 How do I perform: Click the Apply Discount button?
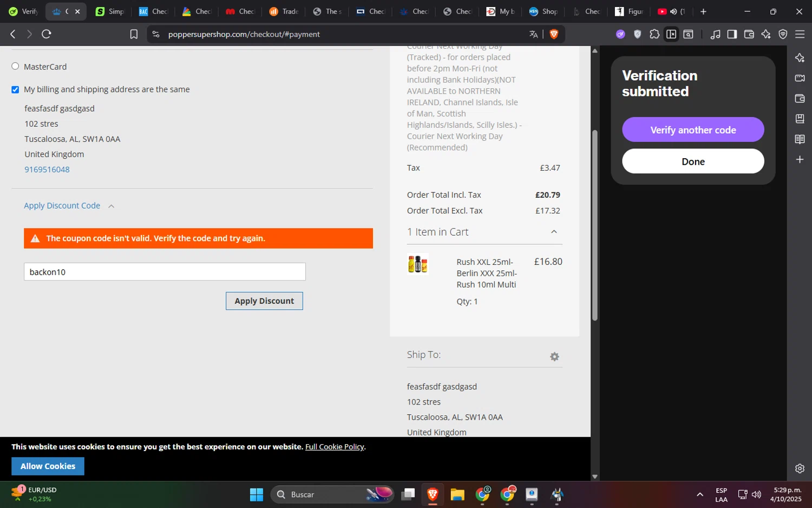[x=264, y=301]
